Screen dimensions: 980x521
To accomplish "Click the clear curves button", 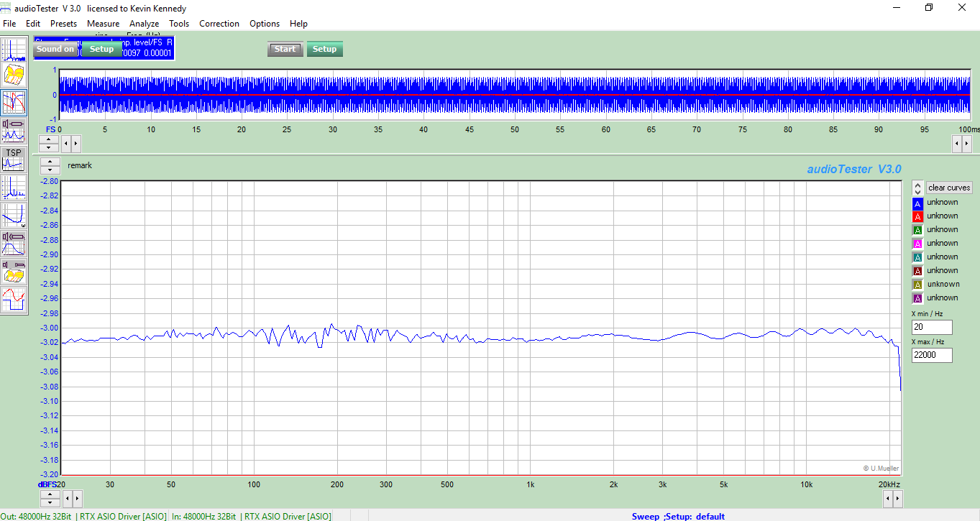I will coord(949,188).
